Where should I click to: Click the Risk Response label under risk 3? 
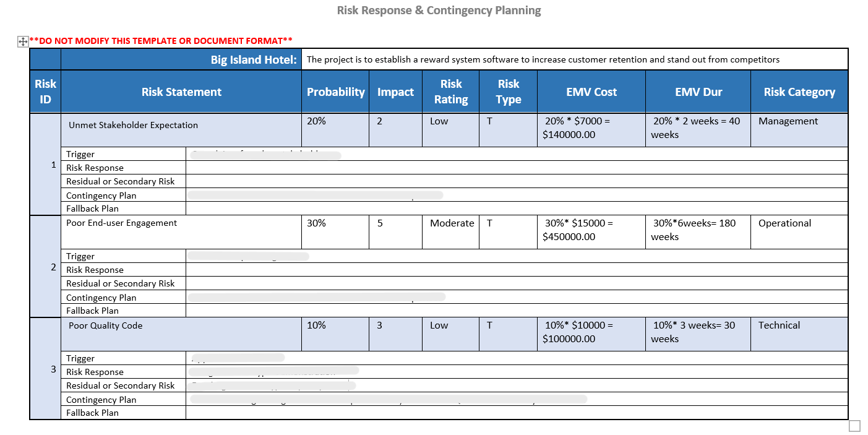pyautogui.click(x=95, y=372)
